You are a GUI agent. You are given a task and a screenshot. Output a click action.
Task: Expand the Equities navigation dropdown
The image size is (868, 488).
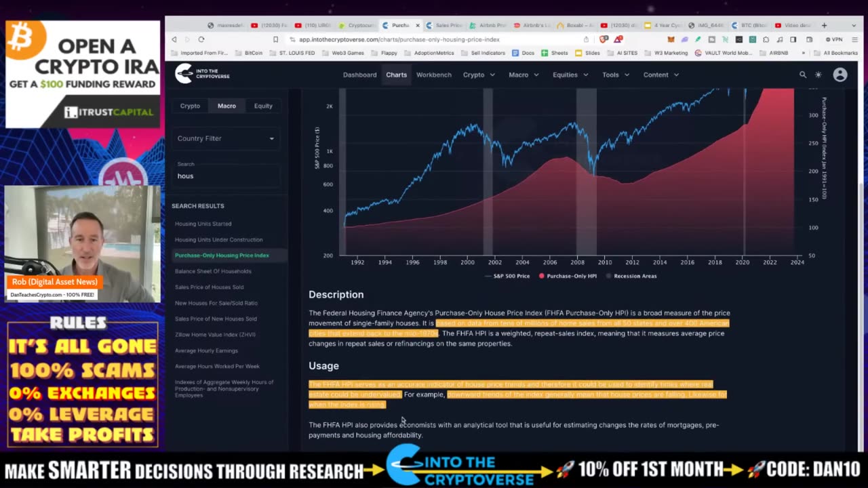pyautogui.click(x=570, y=75)
